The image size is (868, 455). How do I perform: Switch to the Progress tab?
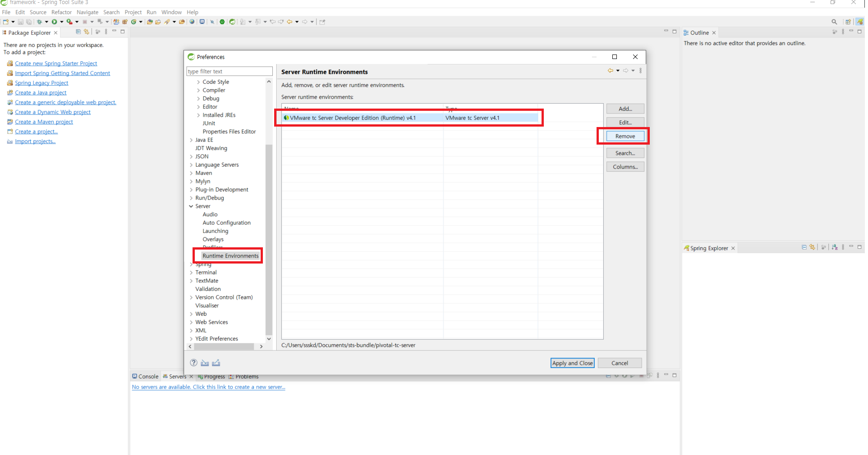tap(211, 377)
